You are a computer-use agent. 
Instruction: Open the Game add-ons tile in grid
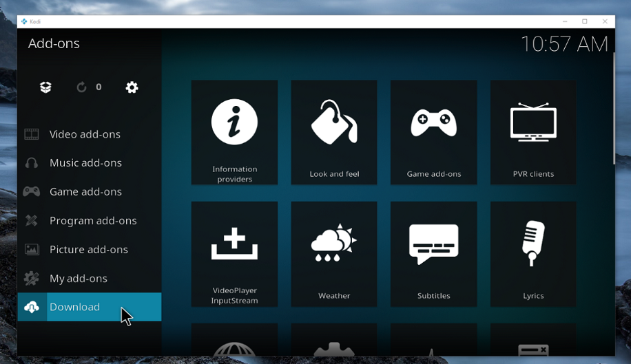point(434,132)
